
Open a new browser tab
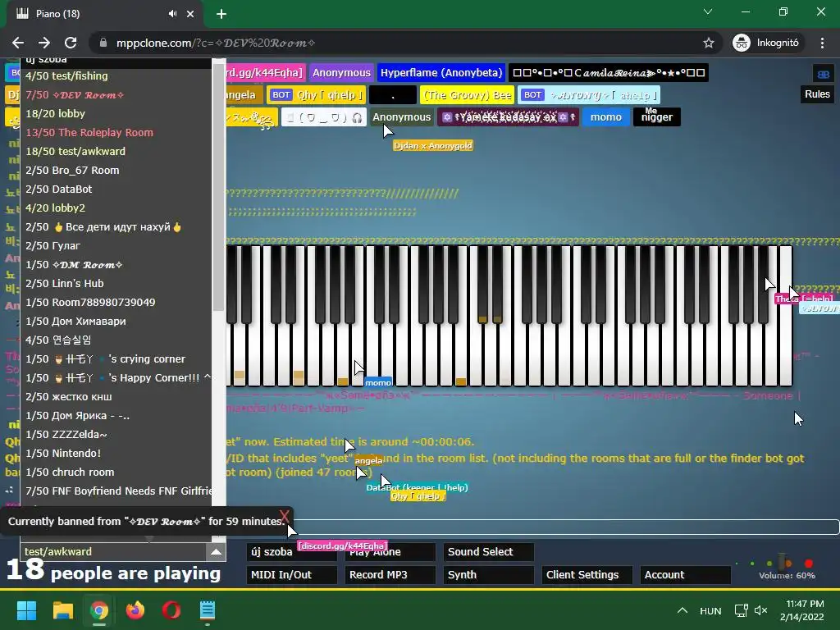point(221,14)
